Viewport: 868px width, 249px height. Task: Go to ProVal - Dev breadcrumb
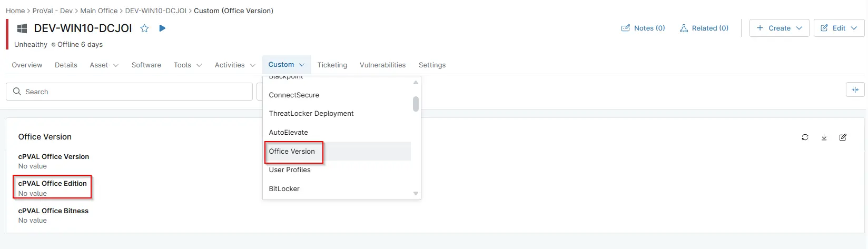click(53, 11)
